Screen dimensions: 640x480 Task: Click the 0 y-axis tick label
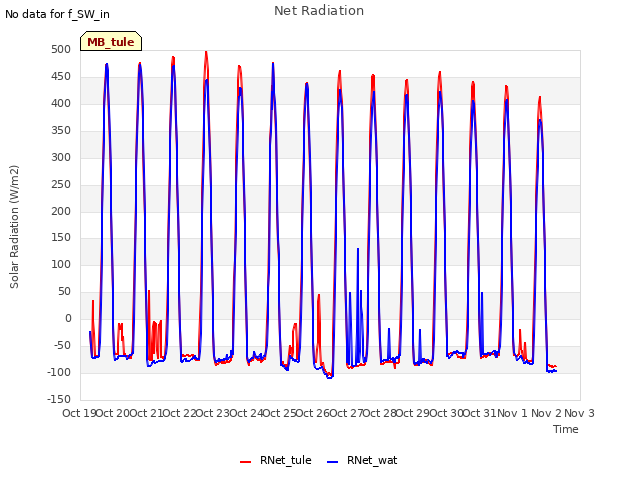click(x=68, y=319)
